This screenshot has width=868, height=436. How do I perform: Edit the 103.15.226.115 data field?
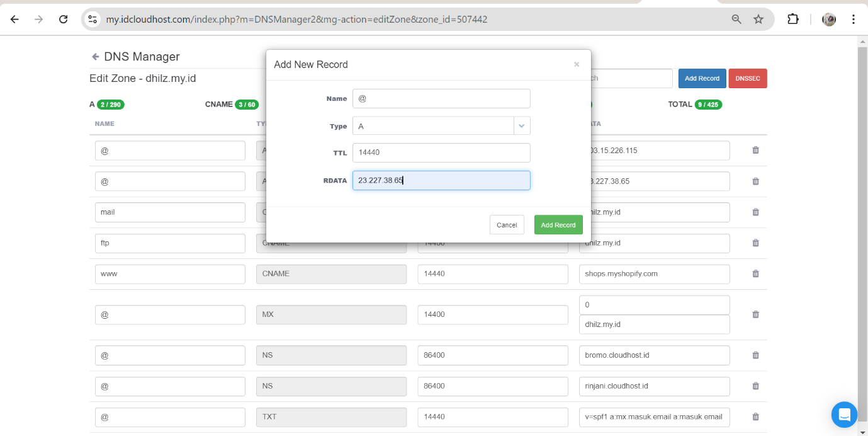pos(660,151)
